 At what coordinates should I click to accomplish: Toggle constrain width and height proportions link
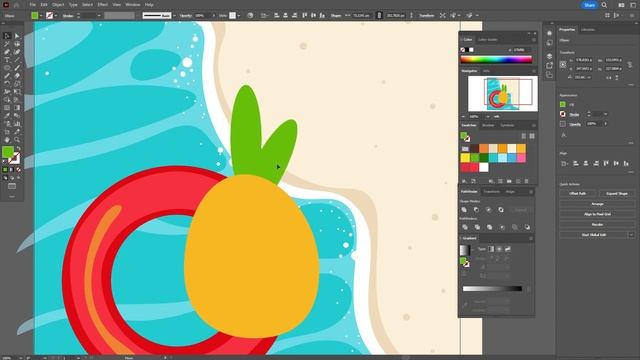click(630, 64)
